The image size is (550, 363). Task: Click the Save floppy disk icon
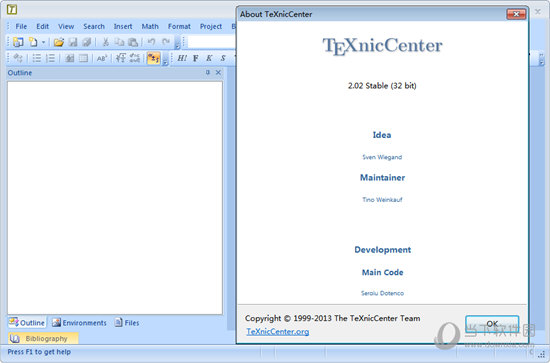pyautogui.click(x=73, y=42)
